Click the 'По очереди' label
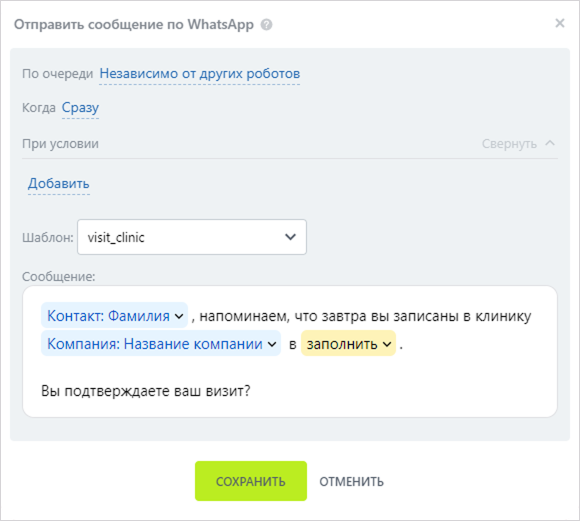This screenshot has width=580, height=521. coord(57,74)
